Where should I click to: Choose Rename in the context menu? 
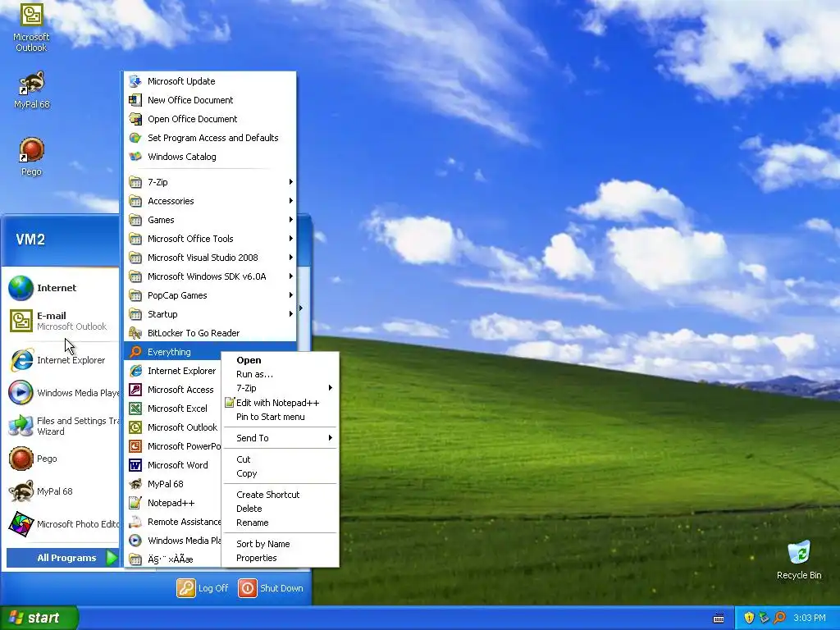tap(281, 523)
